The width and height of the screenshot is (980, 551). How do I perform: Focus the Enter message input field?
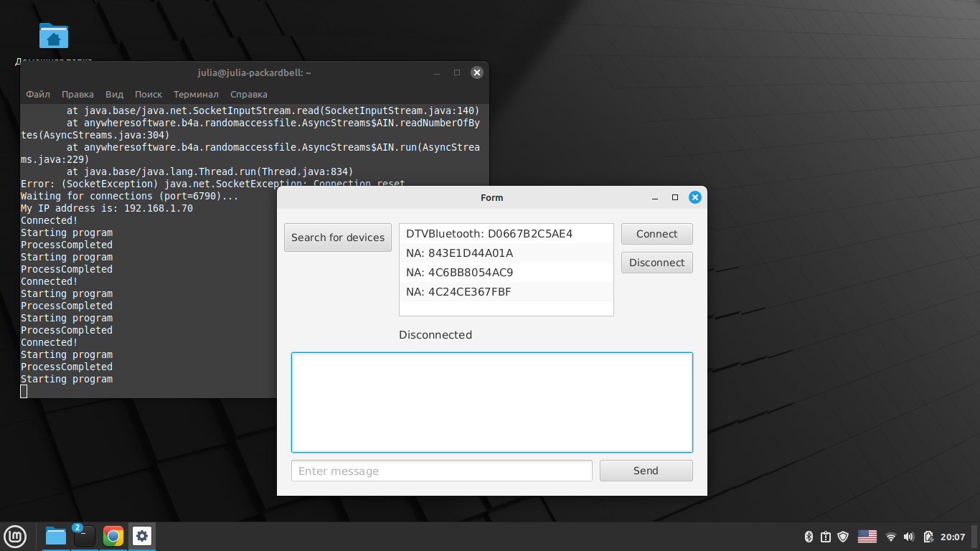442,471
